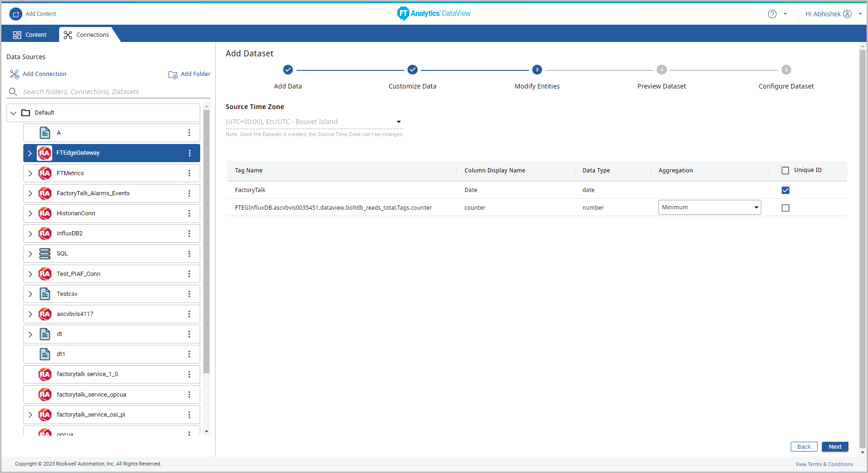
Task: Click the Next button
Action: point(834,446)
